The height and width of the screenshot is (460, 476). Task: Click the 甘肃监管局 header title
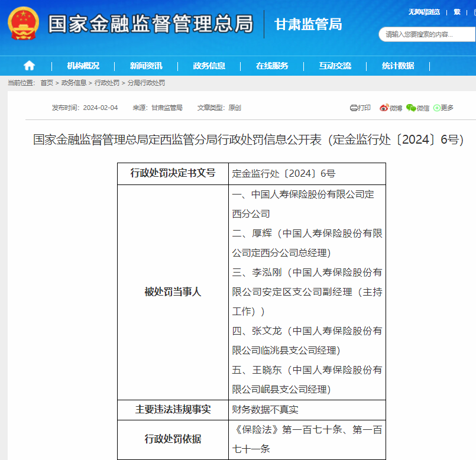click(x=308, y=24)
